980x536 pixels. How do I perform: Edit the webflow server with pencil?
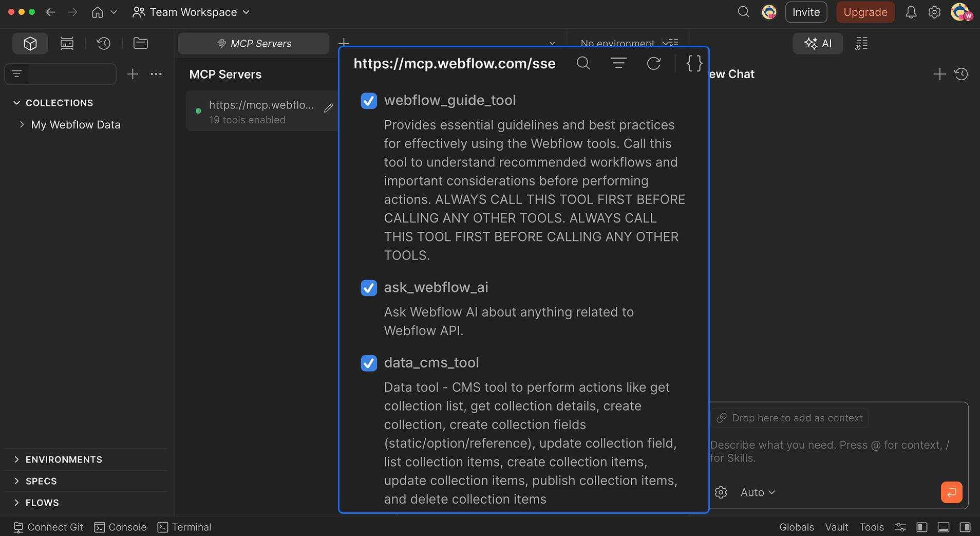(x=329, y=108)
